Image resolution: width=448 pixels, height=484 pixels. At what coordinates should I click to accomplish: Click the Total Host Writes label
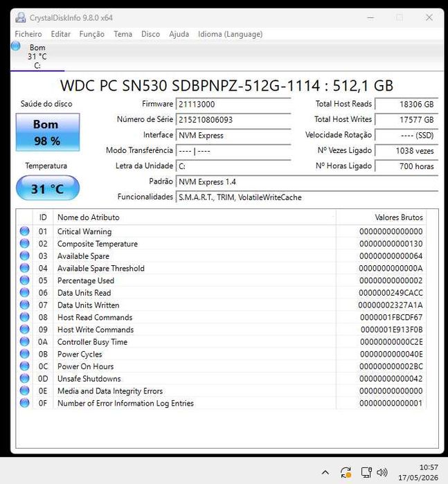(343, 119)
